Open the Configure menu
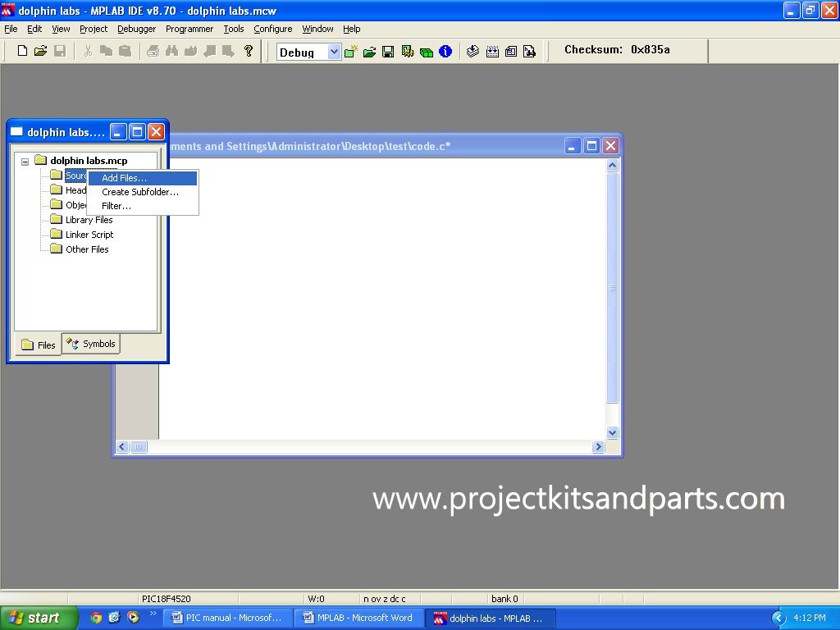The image size is (840, 630). click(x=272, y=29)
